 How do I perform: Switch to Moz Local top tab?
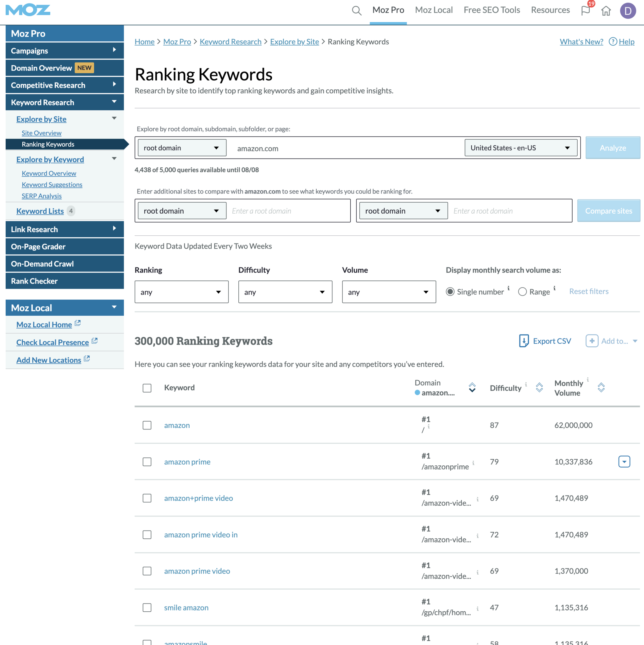pos(434,10)
